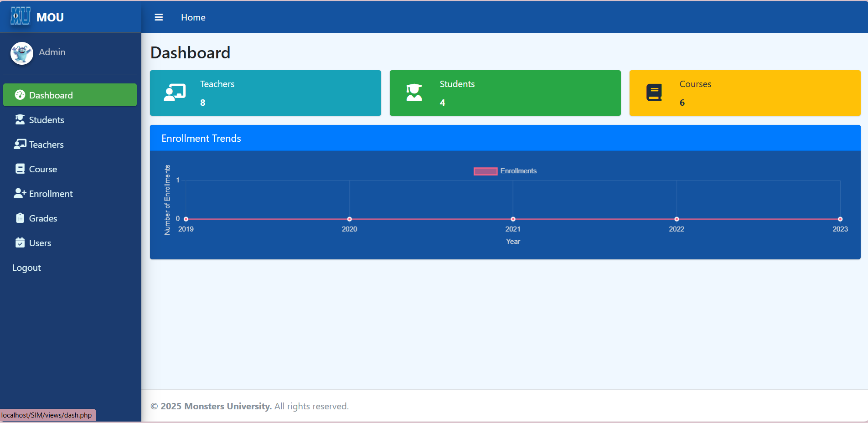Click the chalkboard teacher icon on the Teachers card
868x423 pixels.
(x=175, y=93)
